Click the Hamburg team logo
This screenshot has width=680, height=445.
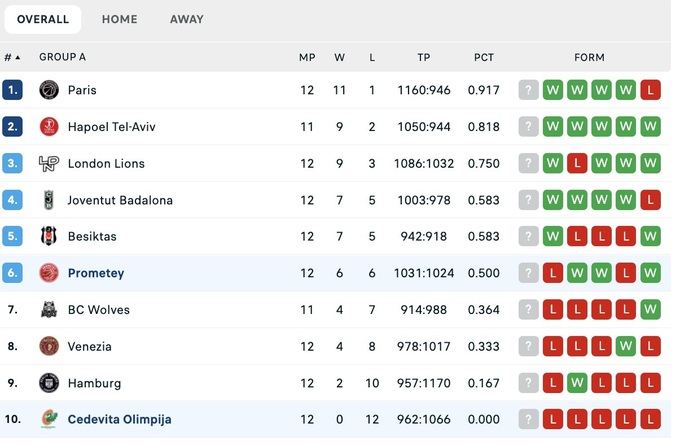[x=49, y=383]
